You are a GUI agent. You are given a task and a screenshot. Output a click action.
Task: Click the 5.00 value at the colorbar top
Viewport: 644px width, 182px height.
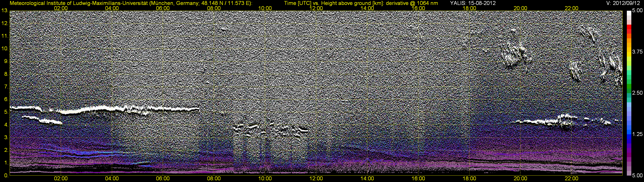637,11
